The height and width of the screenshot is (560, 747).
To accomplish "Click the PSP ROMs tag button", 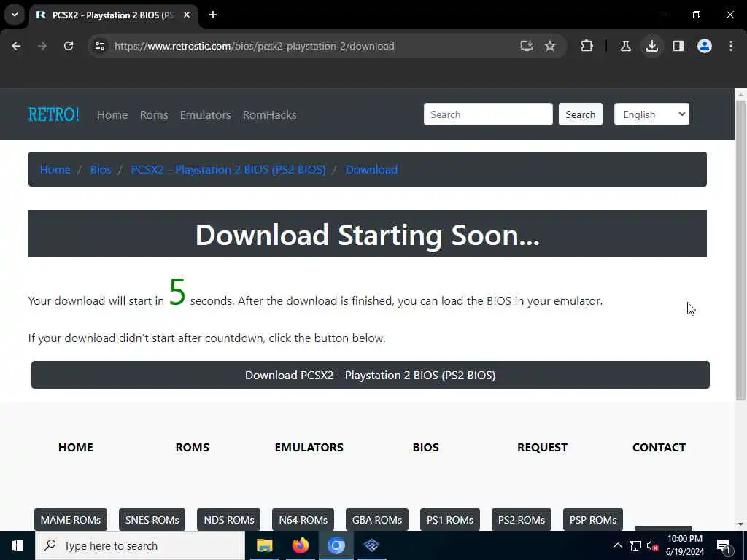I will [x=593, y=519].
